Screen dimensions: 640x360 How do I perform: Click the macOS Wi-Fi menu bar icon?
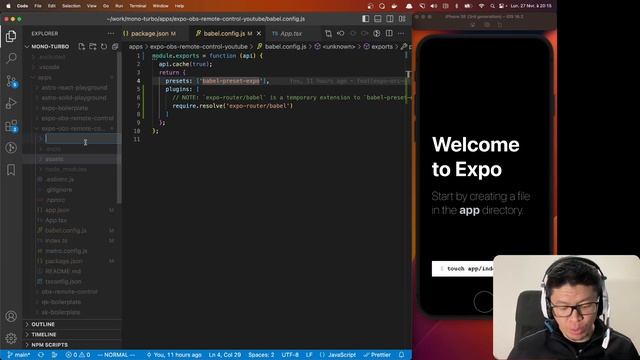click(x=482, y=6)
